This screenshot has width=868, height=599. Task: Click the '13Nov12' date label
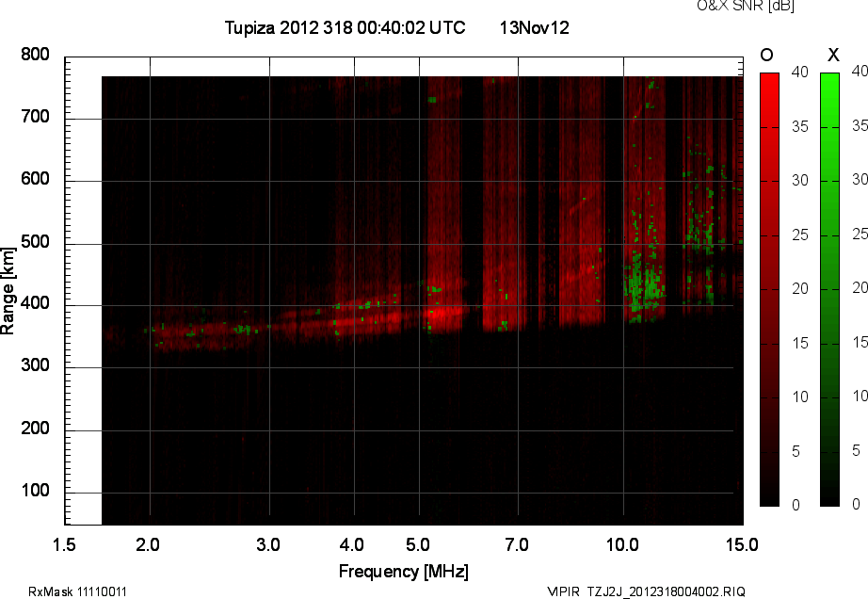[534, 28]
